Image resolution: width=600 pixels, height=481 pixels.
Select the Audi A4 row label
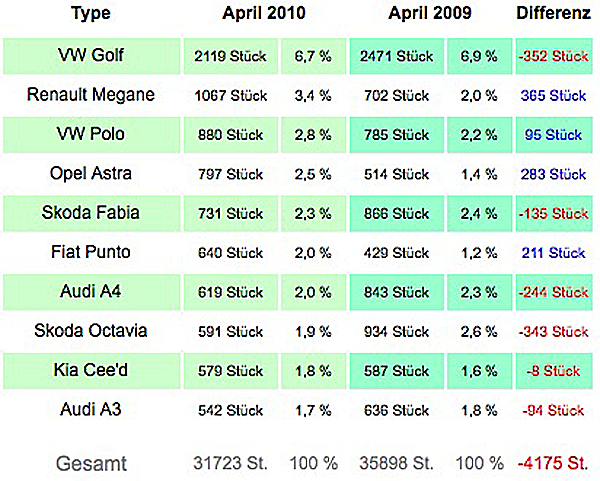coord(91,292)
